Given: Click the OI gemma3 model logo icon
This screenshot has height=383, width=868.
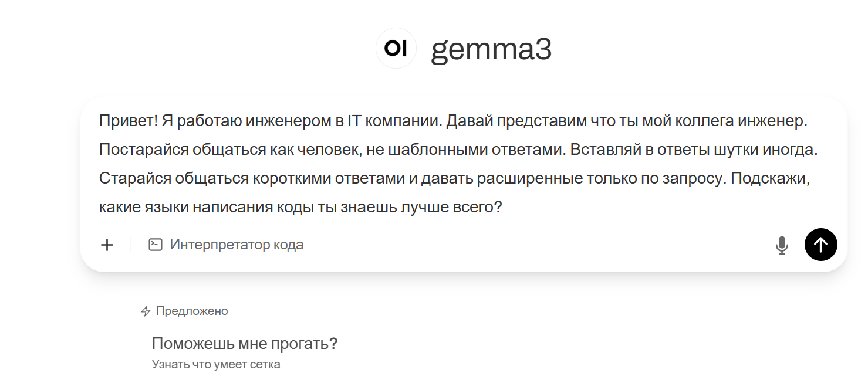Looking at the screenshot, I should coord(396,48).
